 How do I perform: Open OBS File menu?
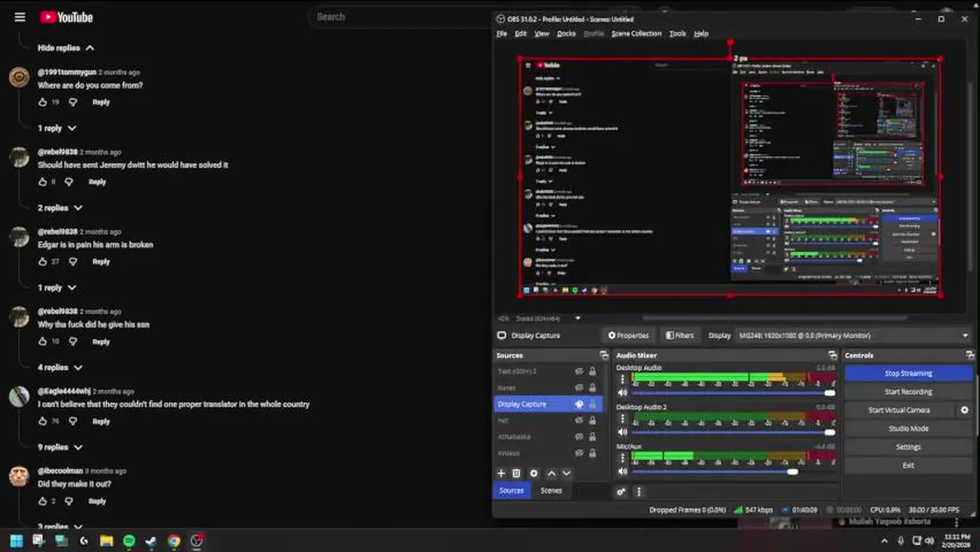point(502,34)
